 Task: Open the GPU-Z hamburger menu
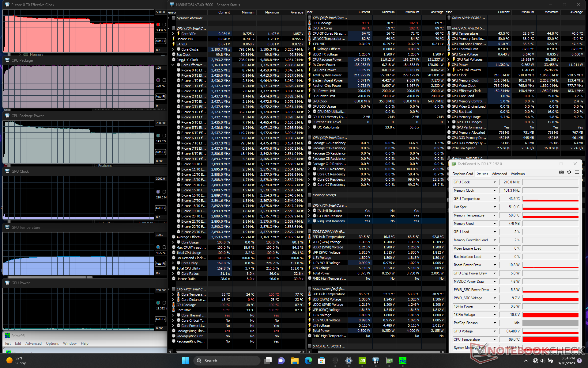click(x=577, y=172)
